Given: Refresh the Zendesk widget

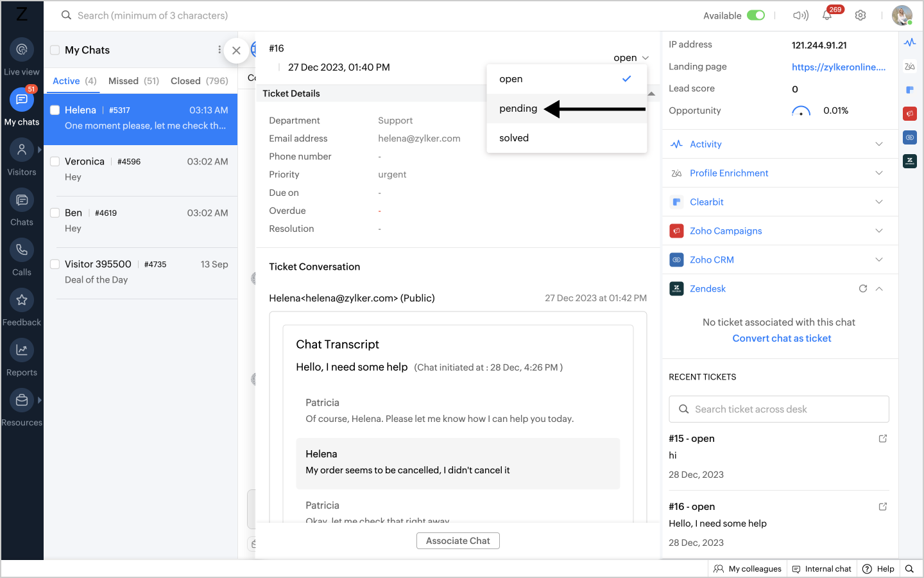Looking at the screenshot, I should [863, 288].
